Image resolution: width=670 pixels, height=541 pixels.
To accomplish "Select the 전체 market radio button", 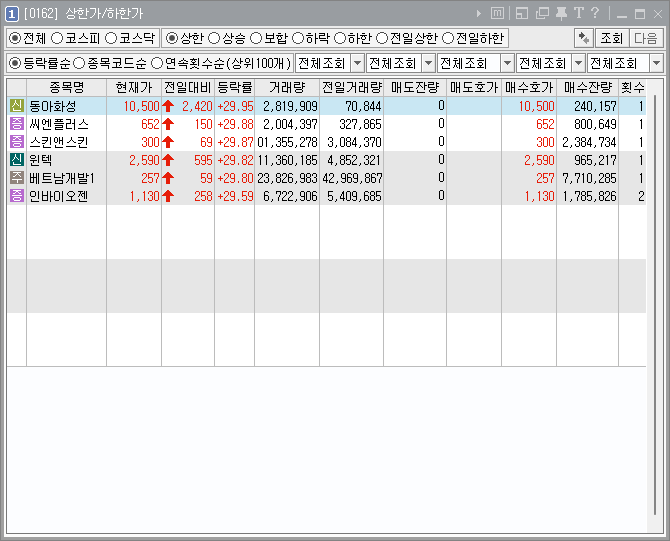I will (x=15, y=38).
